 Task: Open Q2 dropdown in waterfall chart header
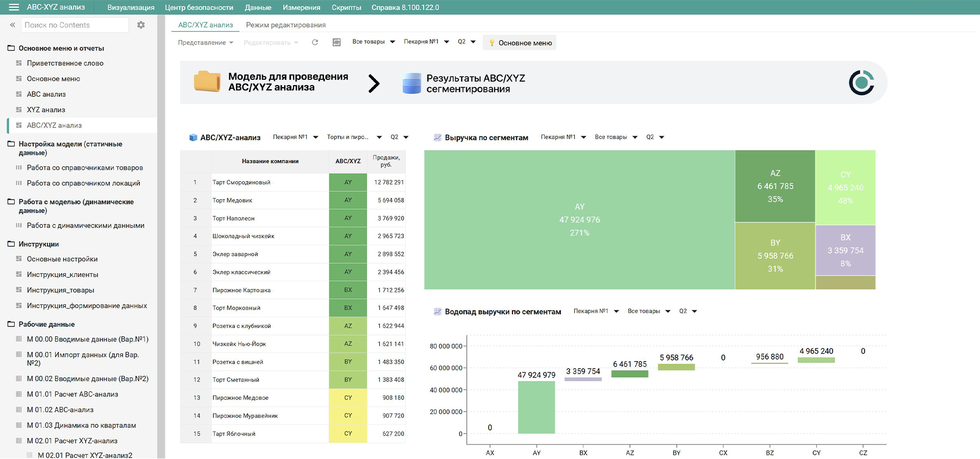click(688, 311)
